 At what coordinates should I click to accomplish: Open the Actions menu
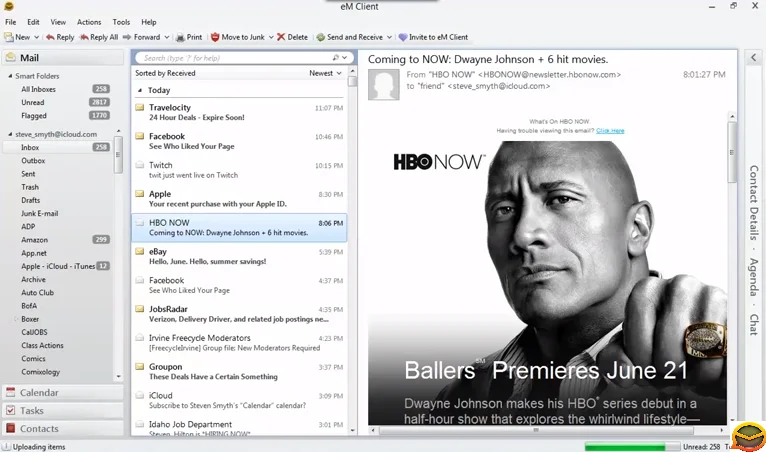89,21
